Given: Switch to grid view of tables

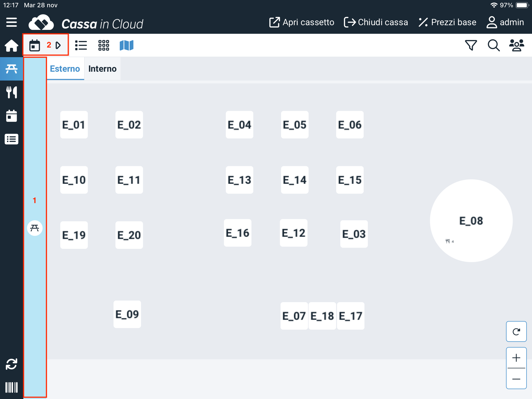Looking at the screenshot, I should point(104,45).
